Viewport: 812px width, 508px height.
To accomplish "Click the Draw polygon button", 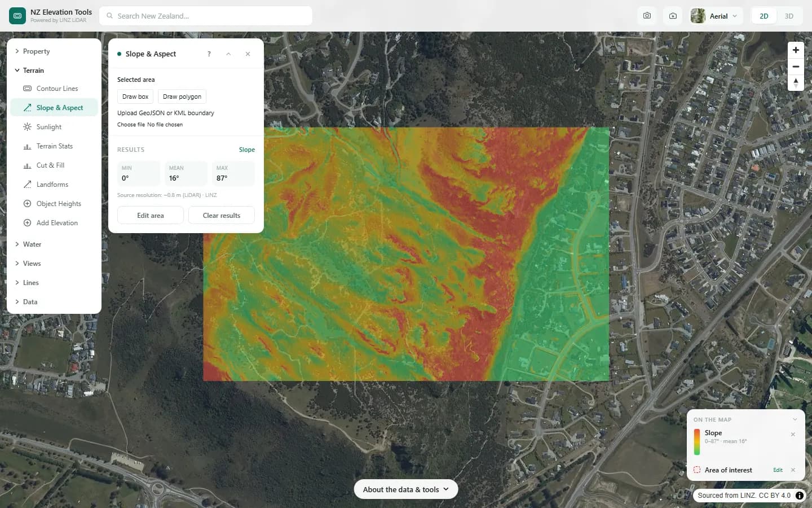I will point(182,97).
